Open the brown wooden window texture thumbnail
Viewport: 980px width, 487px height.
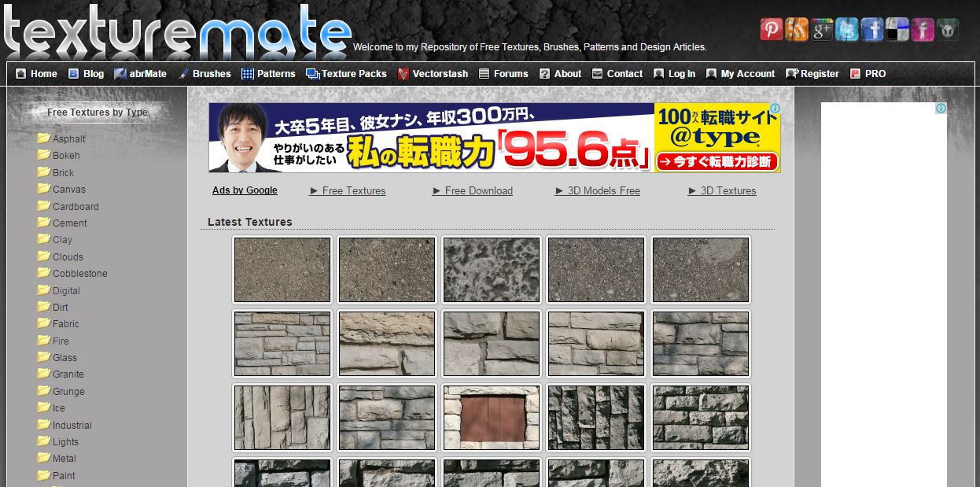pyautogui.click(x=492, y=418)
